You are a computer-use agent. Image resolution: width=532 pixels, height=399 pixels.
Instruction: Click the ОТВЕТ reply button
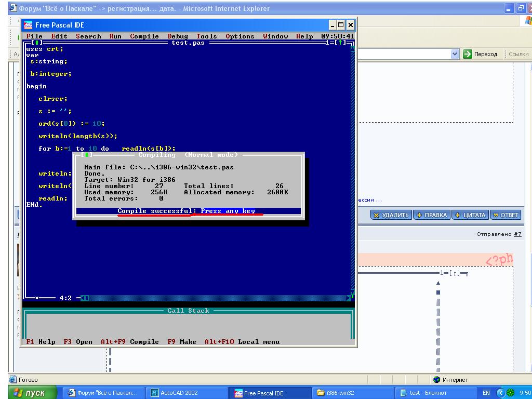coord(506,215)
